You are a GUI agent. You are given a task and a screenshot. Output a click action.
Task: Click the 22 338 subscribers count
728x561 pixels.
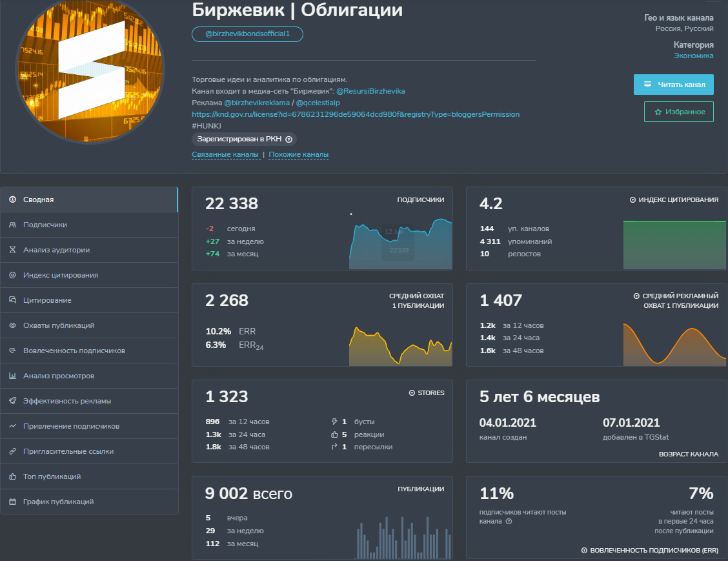click(232, 203)
